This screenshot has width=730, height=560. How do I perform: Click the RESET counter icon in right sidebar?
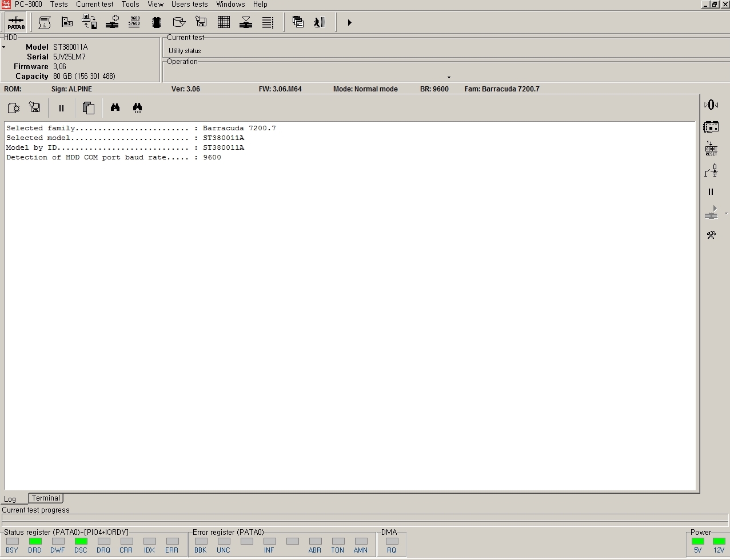click(x=711, y=149)
